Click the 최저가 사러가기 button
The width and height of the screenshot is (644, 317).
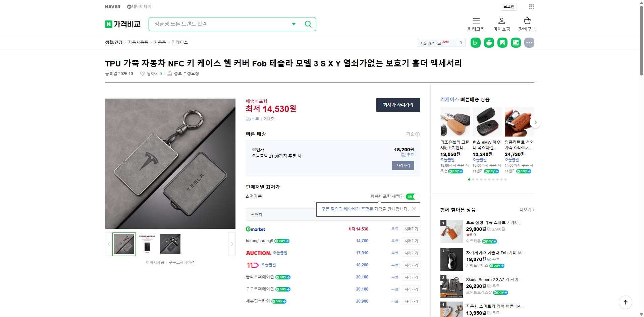(398, 105)
